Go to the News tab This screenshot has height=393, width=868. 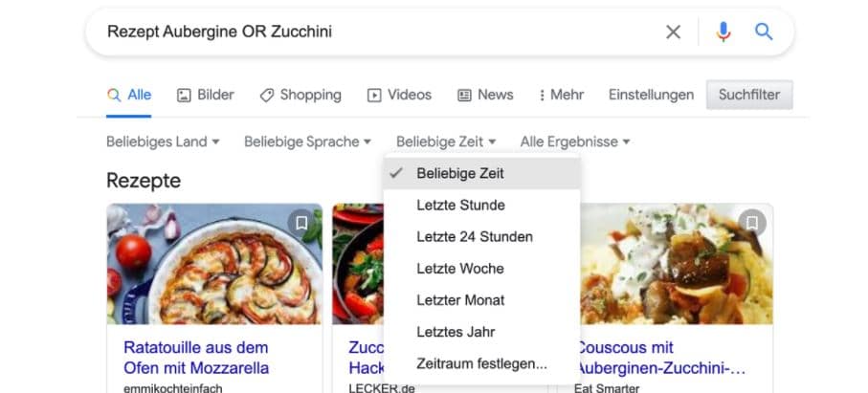pos(485,95)
